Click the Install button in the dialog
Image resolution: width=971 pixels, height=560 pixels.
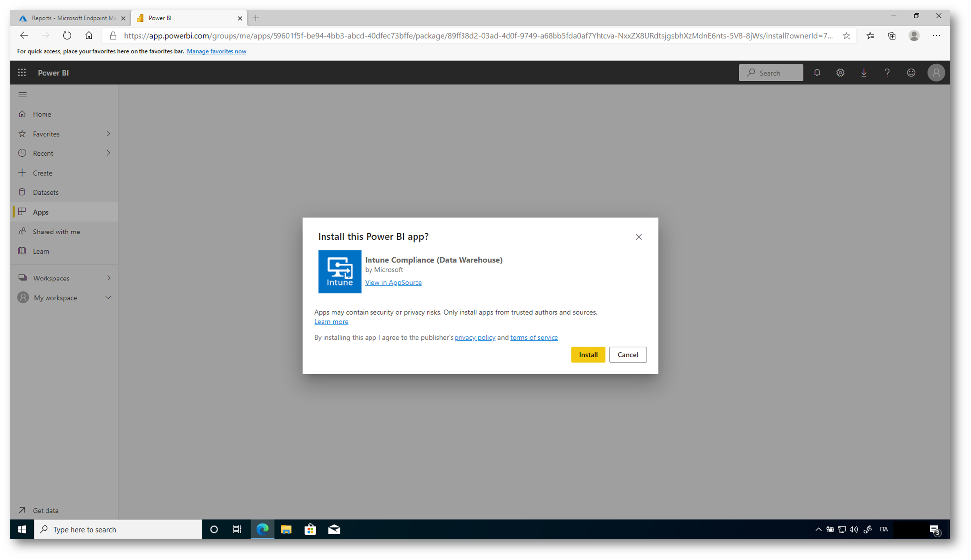click(588, 354)
